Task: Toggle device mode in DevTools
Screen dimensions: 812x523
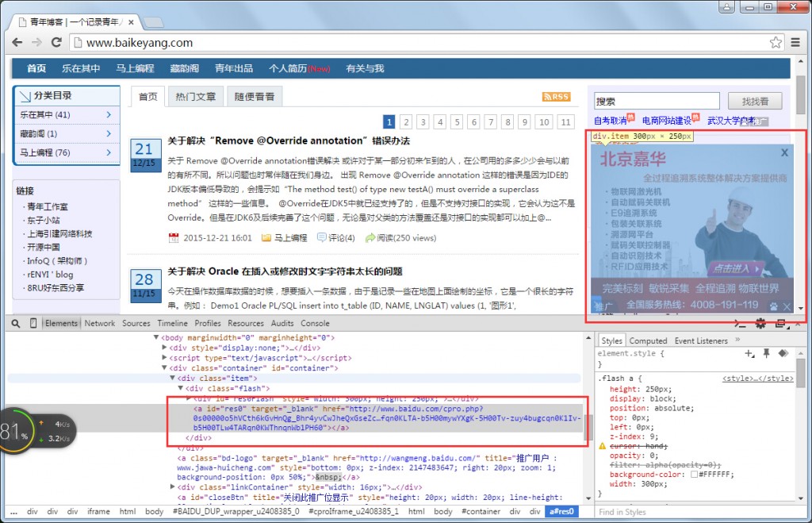Action: 33,324
